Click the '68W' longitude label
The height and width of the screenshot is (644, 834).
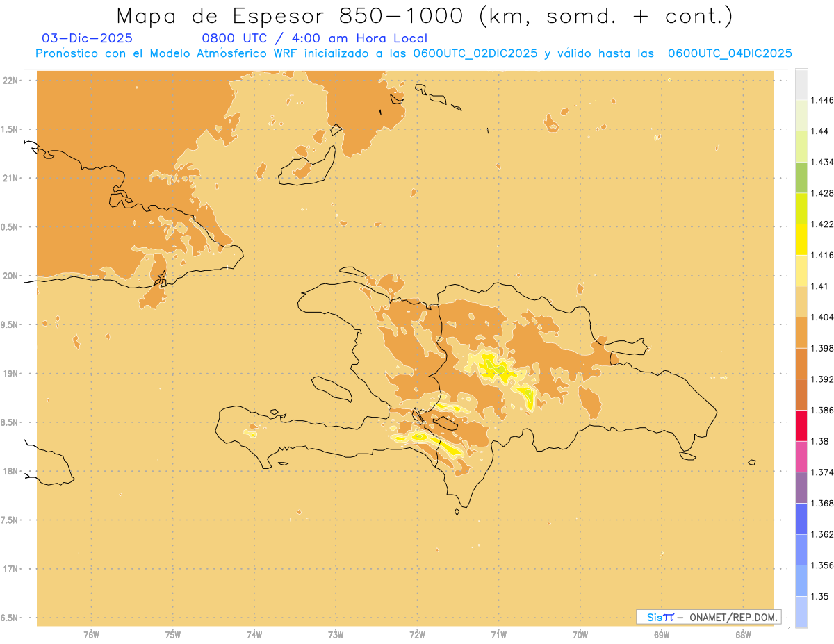[743, 635]
